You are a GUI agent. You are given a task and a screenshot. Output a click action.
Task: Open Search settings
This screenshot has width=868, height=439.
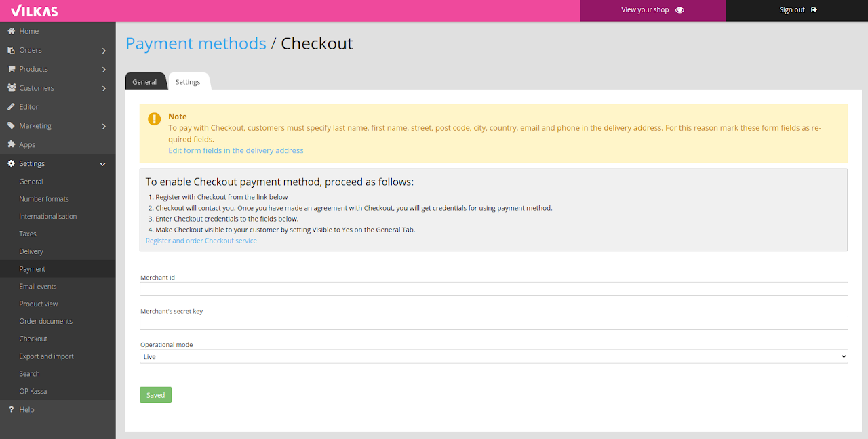[30, 374]
